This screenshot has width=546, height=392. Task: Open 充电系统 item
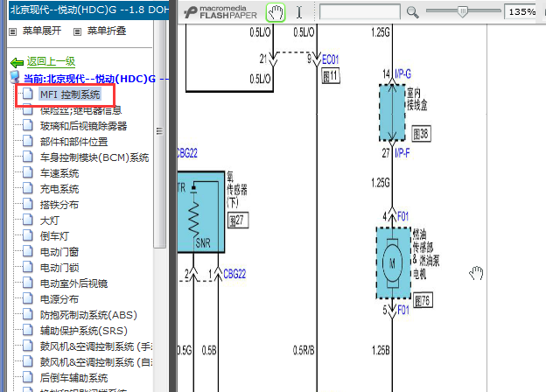[x=59, y=189]
